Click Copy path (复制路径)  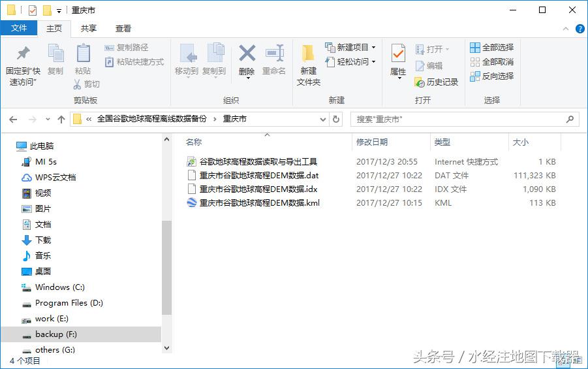[127, 47]
